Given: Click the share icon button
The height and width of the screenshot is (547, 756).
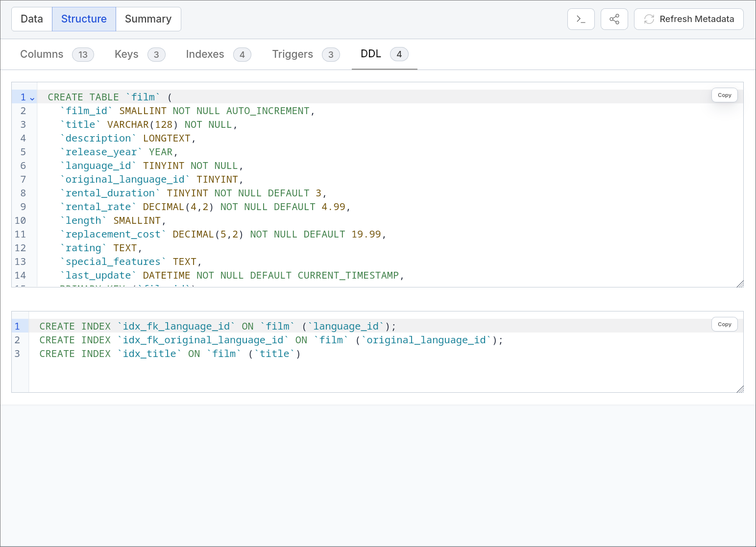Looking at the screenshot, I should [x=614, y=19].
